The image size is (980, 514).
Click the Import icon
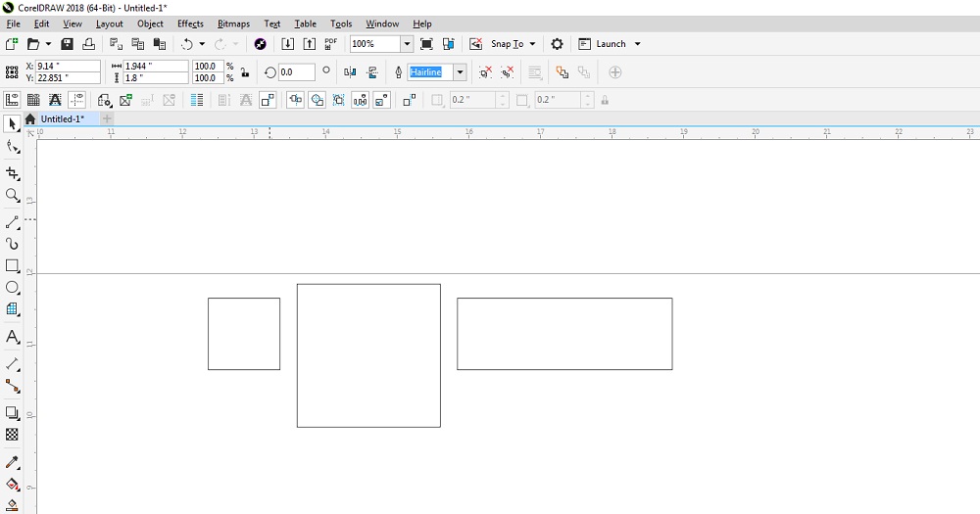coord(287,44)
